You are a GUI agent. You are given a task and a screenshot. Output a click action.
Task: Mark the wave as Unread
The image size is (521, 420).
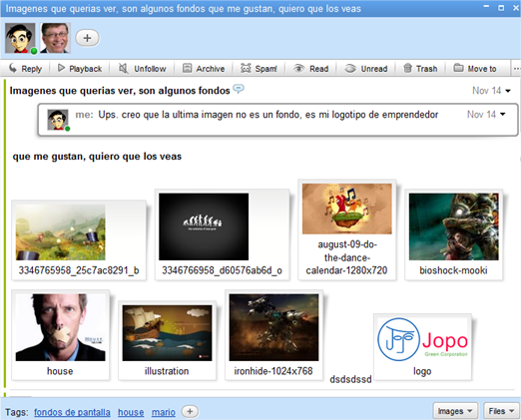pyautogui.click(x=366, y=69)
